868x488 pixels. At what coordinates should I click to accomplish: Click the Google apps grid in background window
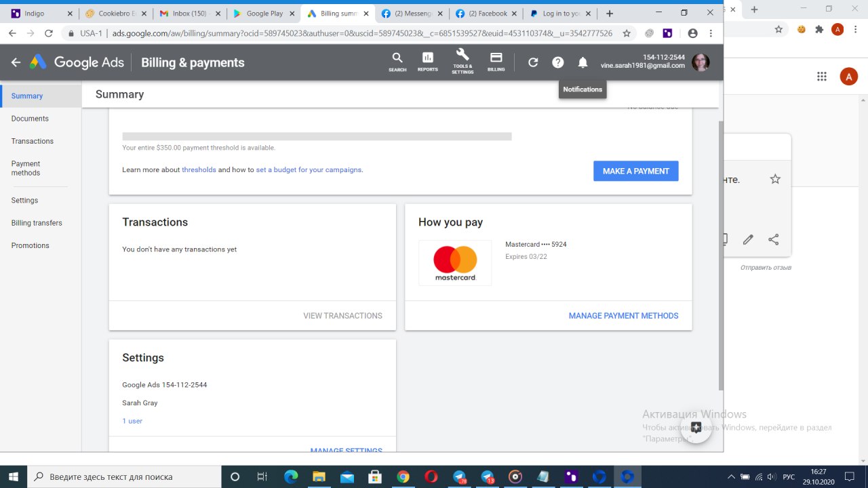coord(822,77)
